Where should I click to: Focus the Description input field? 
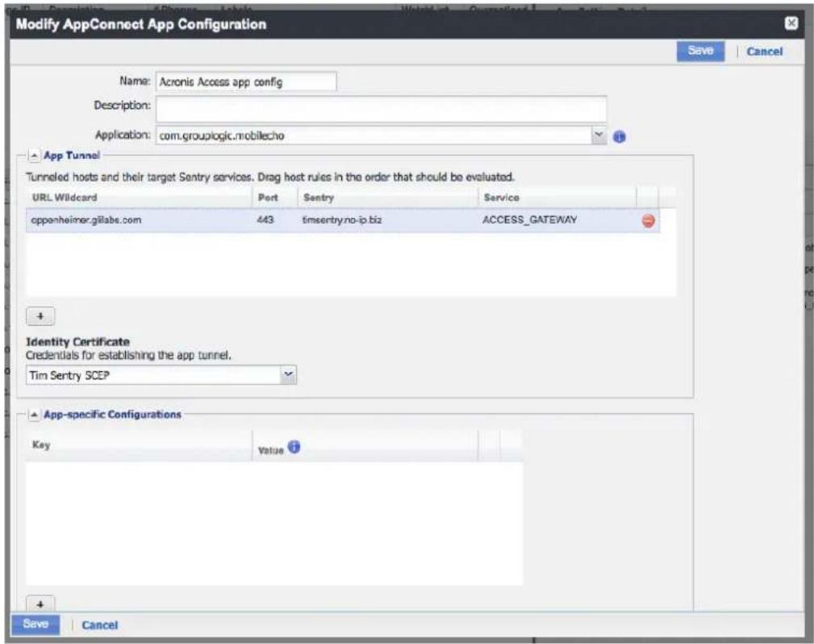point(381,109)
